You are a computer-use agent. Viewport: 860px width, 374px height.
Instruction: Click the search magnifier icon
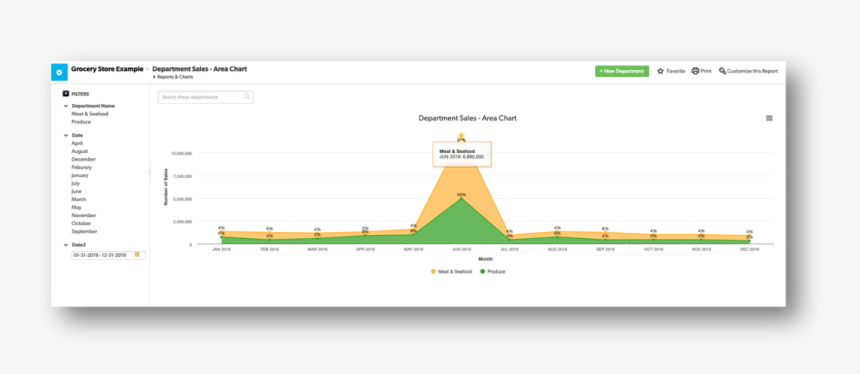247,97
